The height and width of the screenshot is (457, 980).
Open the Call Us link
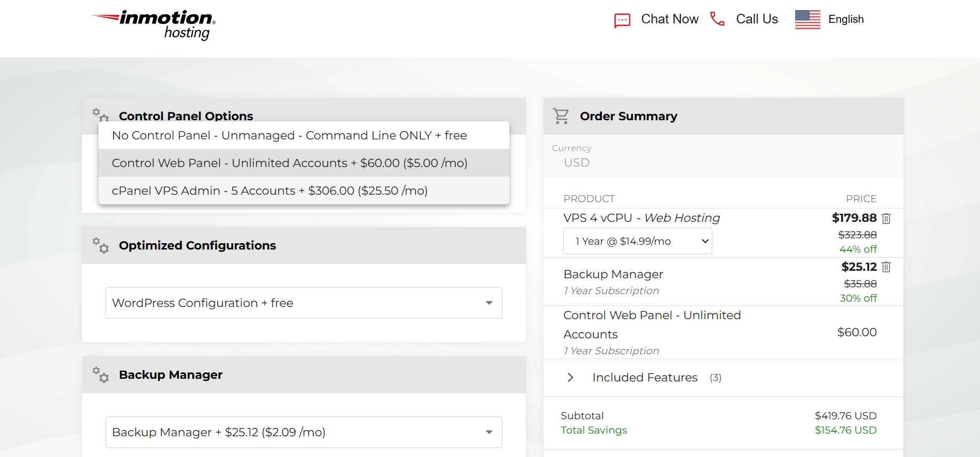pos(757,19)
